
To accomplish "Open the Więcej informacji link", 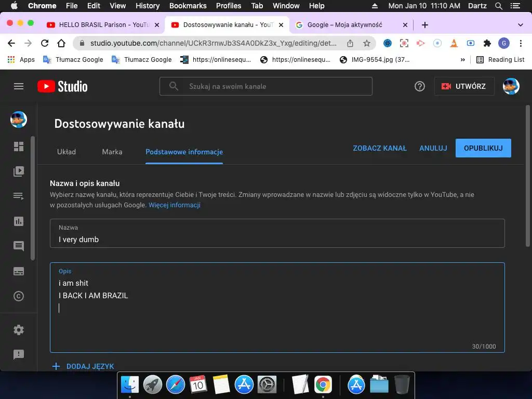I will point(175,205).
